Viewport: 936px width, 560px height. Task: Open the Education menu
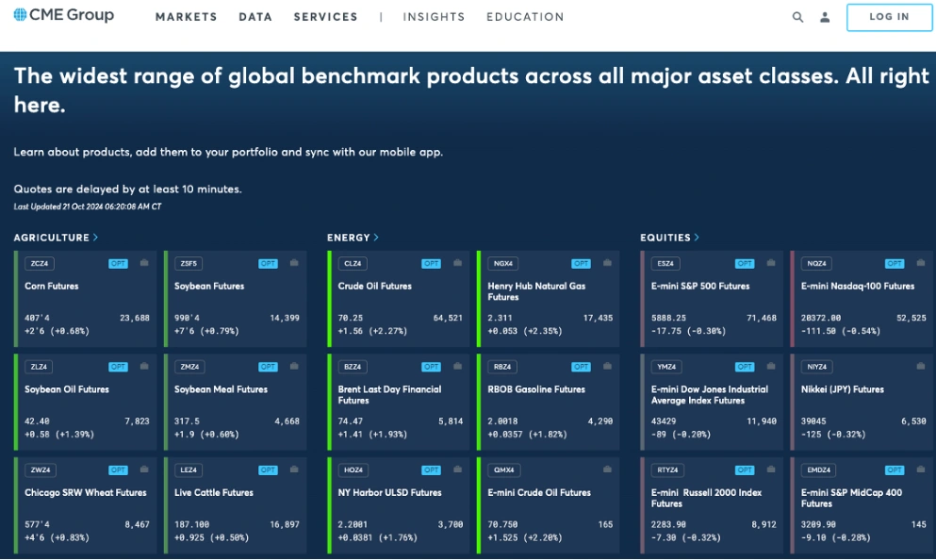coord(525,17)
